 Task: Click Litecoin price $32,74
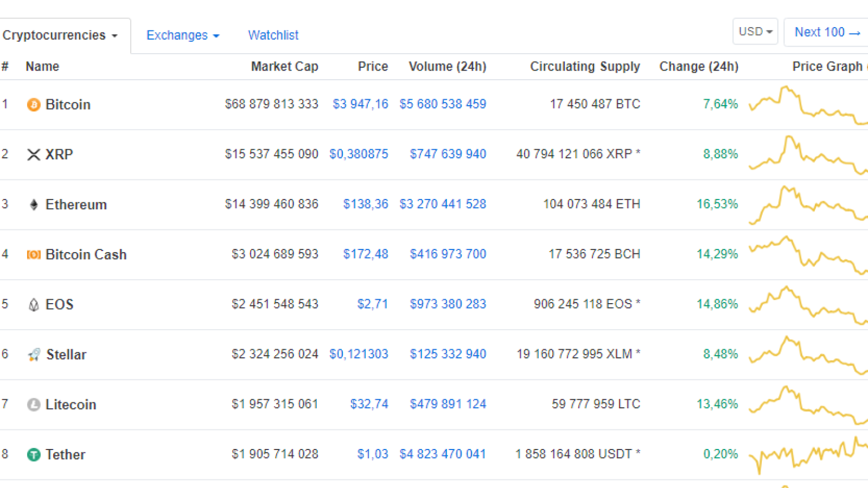[x=369, y=404]
